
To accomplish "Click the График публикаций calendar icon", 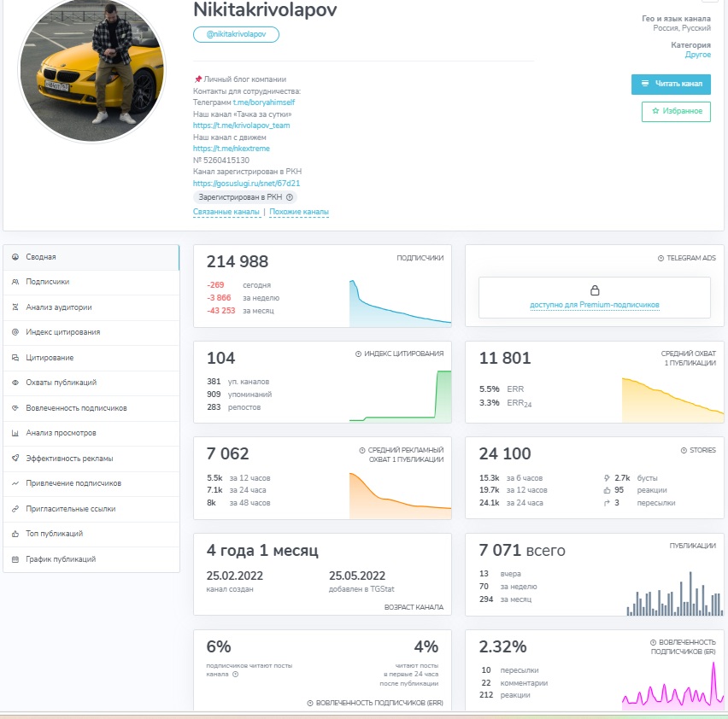I will point(15,559).
